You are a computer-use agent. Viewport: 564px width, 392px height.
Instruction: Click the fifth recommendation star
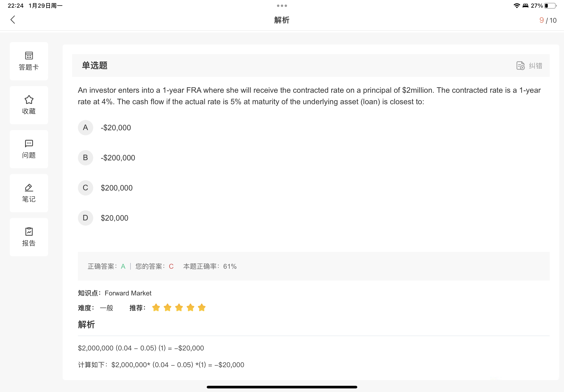(x=202, y=308)
